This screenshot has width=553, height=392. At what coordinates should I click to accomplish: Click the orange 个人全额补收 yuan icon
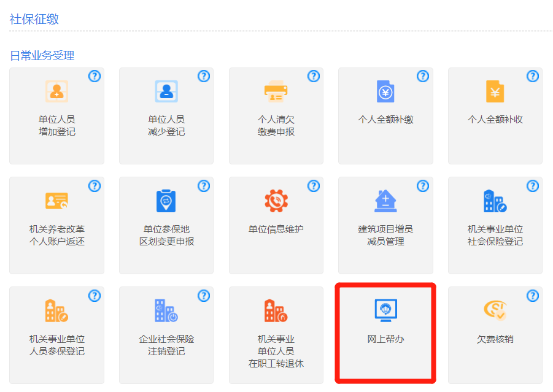pyautogui.click(x=495, y=92)
